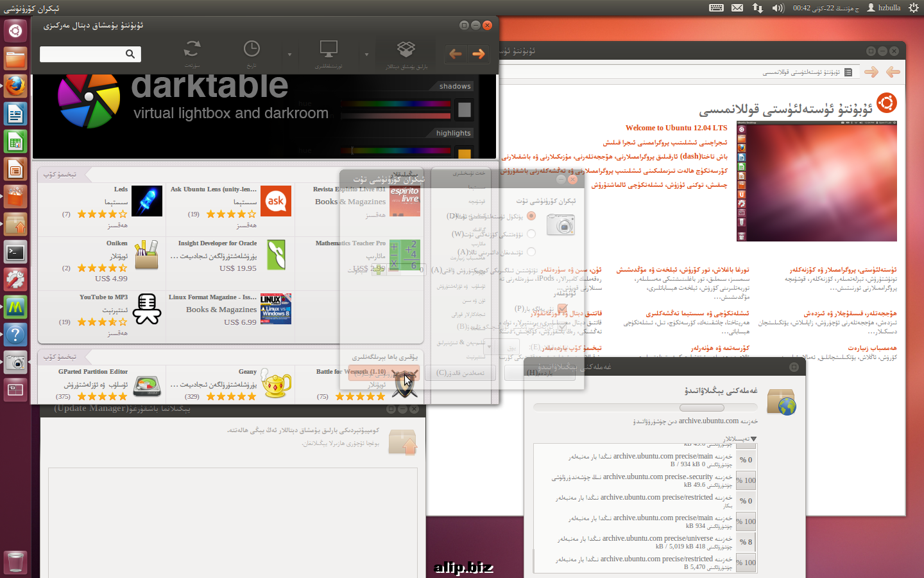The height and width of the screenshot is (578, 924).
Task: Open the Insight Developer for Oracle icon
Action: tap(276, 255)
